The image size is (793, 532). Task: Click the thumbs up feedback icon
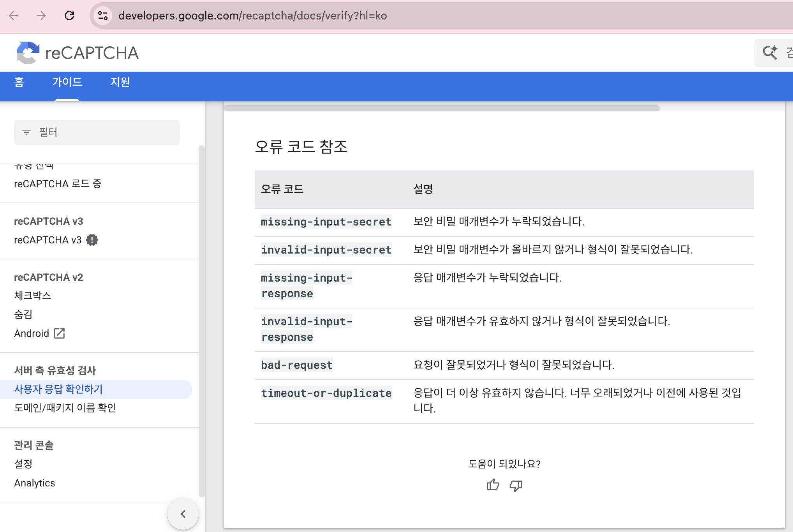tap(493, 485)
